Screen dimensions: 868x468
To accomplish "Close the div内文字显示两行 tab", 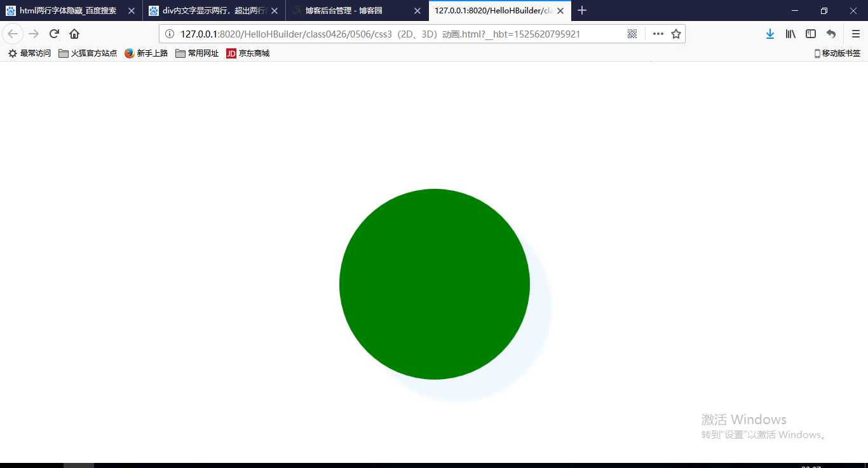I will pos(275,11).
